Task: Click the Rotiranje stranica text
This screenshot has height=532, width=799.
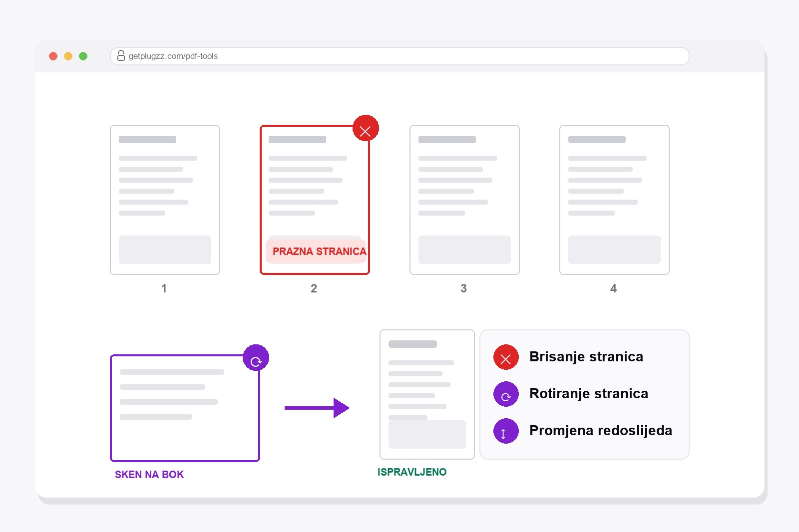Action: (589, 394)
